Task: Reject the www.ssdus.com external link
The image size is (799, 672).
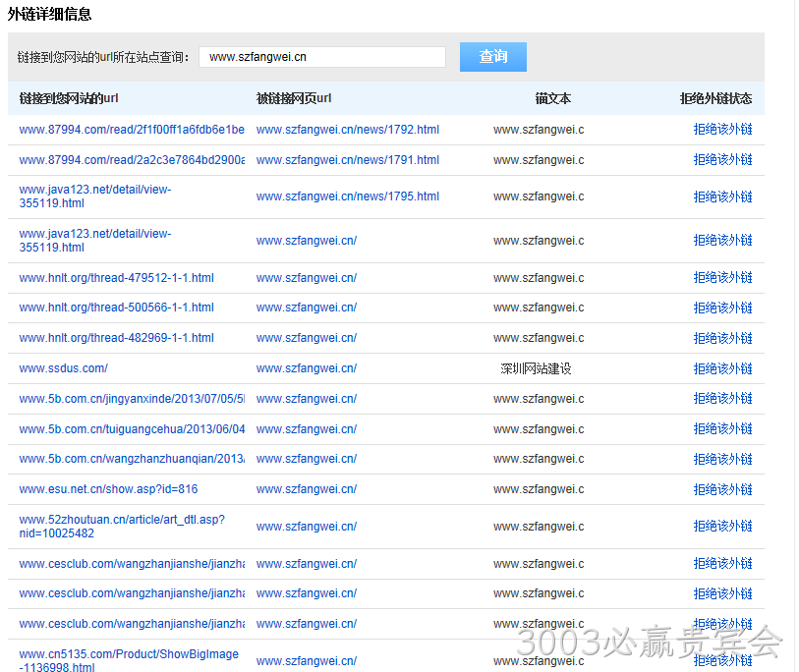Action: [x=722, y=368]
